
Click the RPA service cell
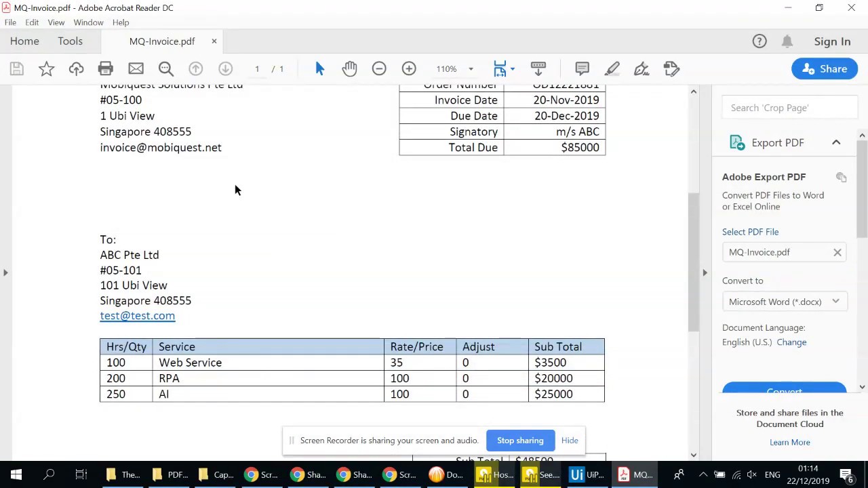coord(269,378)
